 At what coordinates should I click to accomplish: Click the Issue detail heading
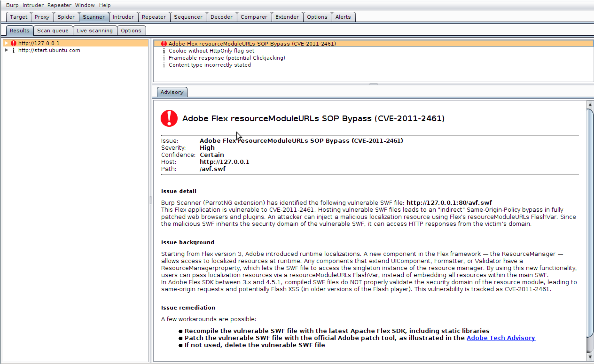point(179,191)
